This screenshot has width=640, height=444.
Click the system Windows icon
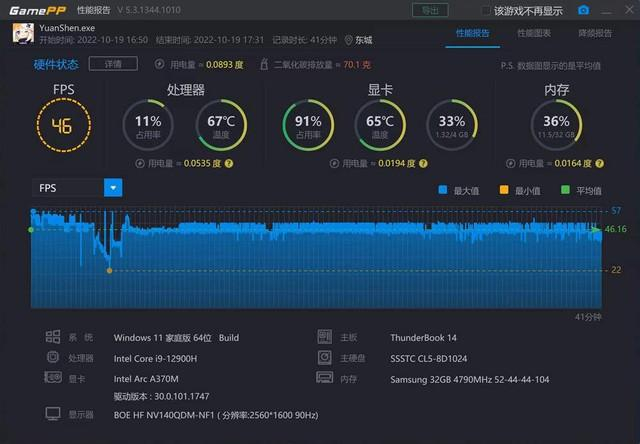point(53,337)
